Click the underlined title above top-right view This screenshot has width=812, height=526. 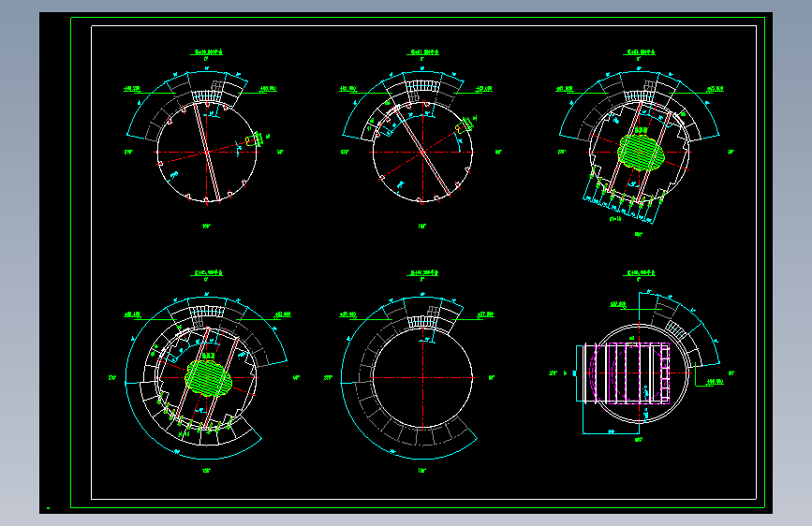(x=641, y=52)
